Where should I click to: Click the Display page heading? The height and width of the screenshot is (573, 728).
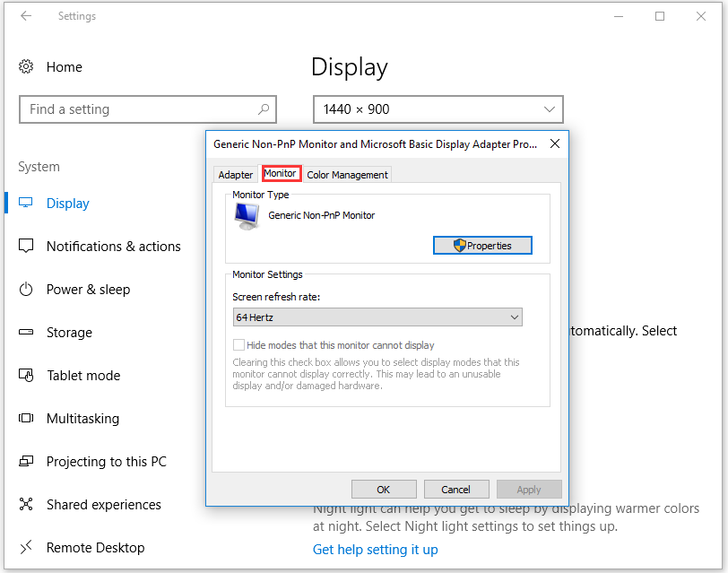(x=349, y=67)
